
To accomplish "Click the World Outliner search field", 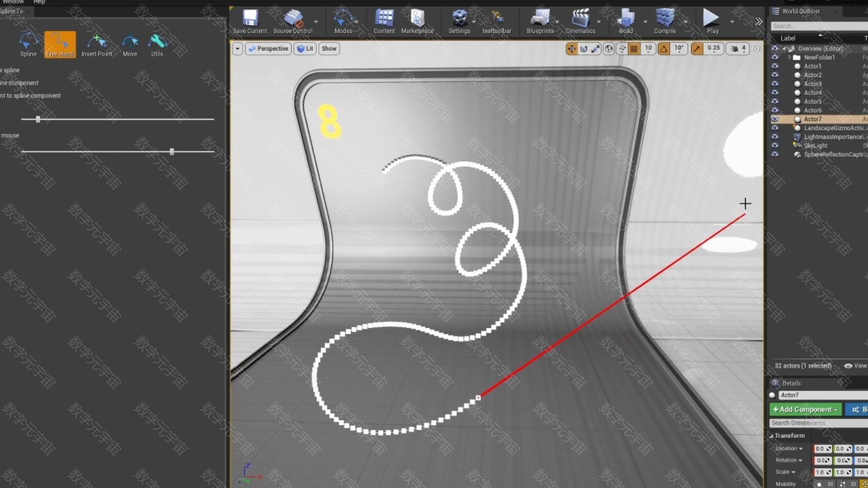I will point(819,26).
